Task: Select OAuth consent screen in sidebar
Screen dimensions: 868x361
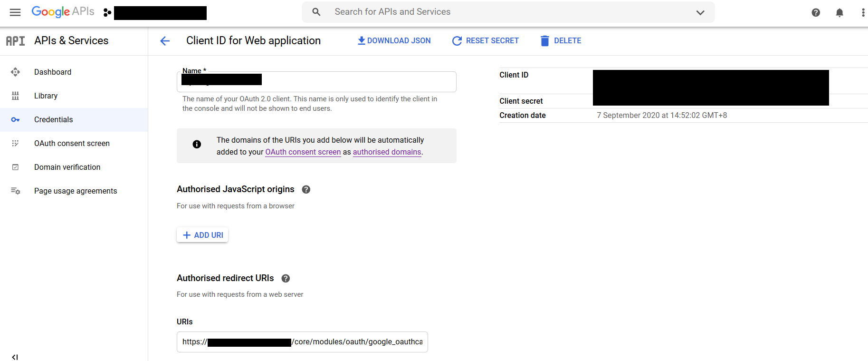Action: pyautogui.click(x=72, y=143)
